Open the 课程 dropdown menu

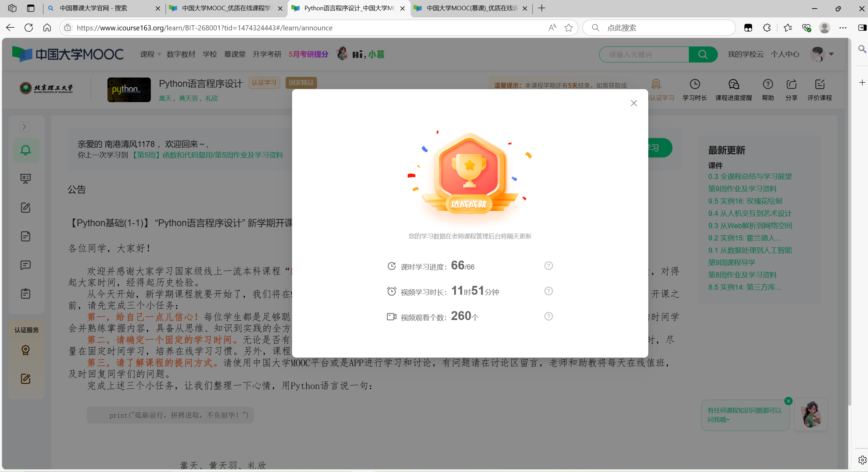150,54
